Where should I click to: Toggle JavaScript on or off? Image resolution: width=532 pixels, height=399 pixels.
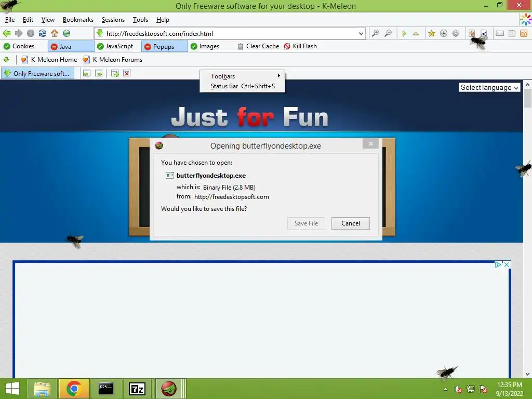click(115, 46)
